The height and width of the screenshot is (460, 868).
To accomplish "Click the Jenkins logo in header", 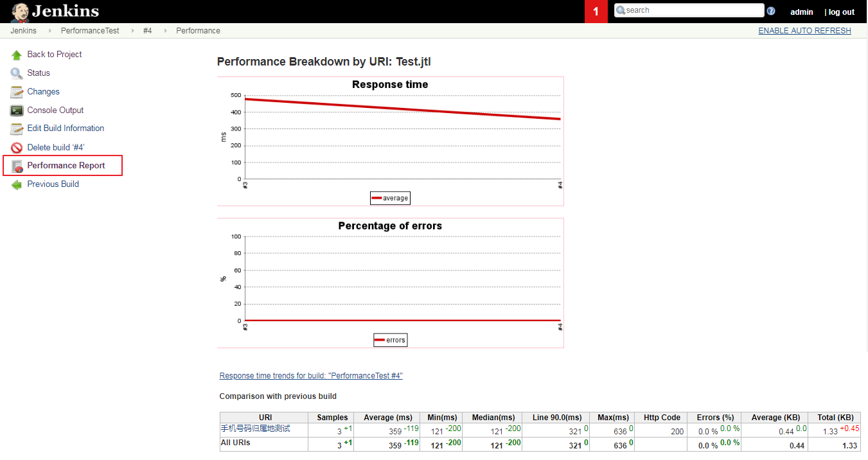I will pos(55,11).
